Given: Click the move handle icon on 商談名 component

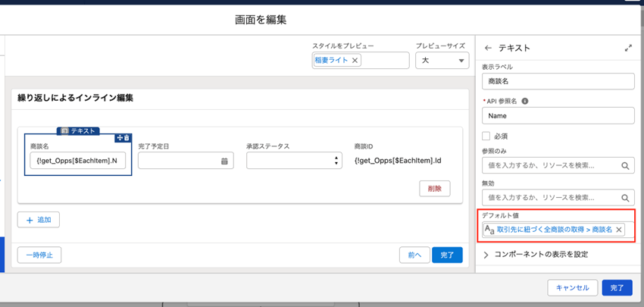Looking at the screenshot, I should point(119,137).
